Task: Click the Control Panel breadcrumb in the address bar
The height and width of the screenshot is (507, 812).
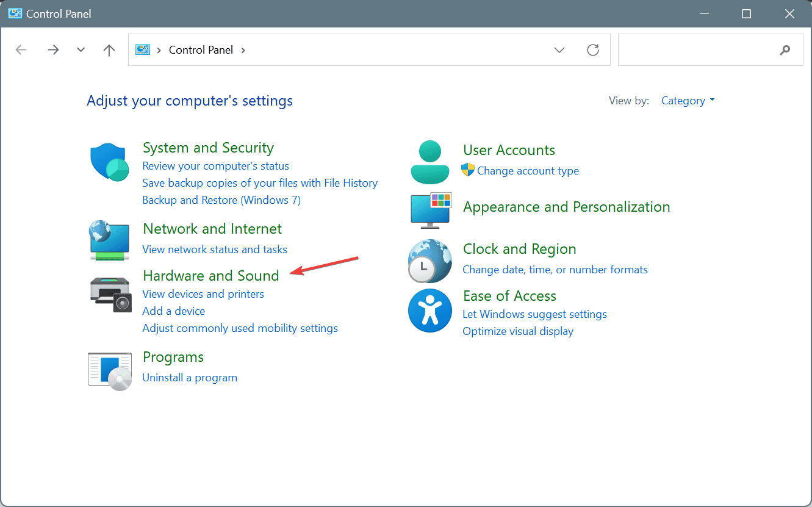Action: [201, 50]
